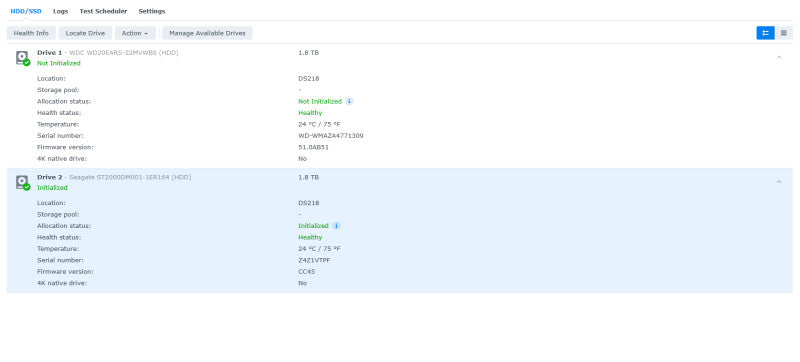Click serial number Z4Z1VTPF
Viewport: 800px width, 362px height.
click(x=314, y=260)
